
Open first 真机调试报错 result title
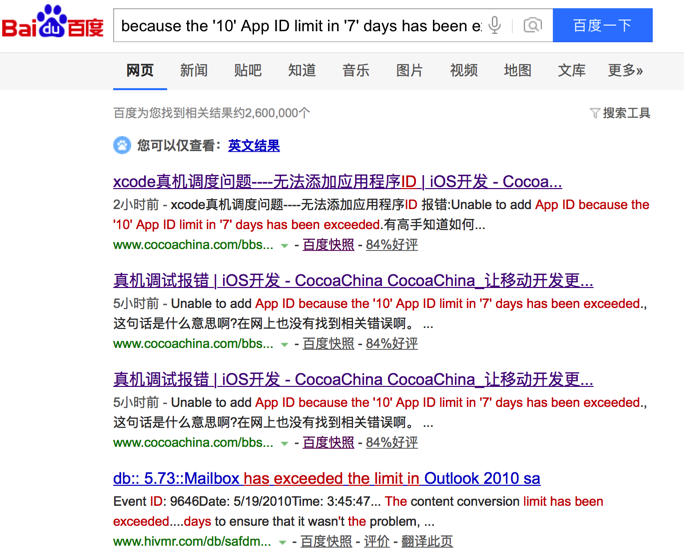coord(353,281)
